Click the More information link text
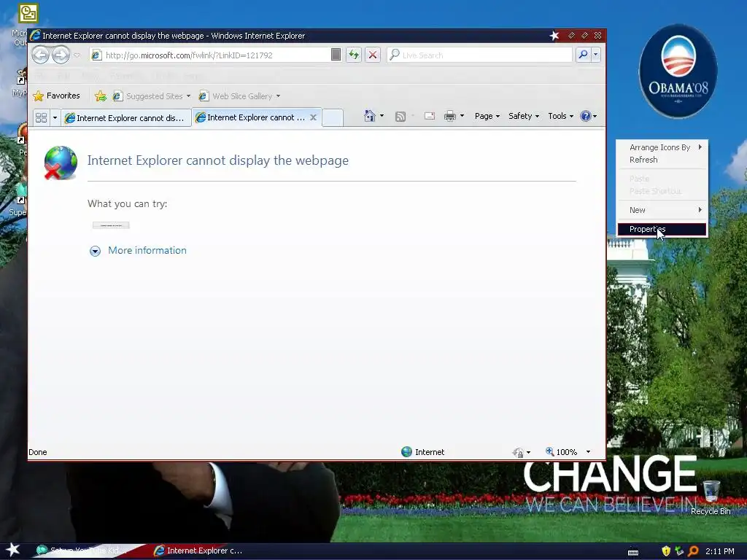The height and width of the screenshot is (560, 747). coord(147,251)
